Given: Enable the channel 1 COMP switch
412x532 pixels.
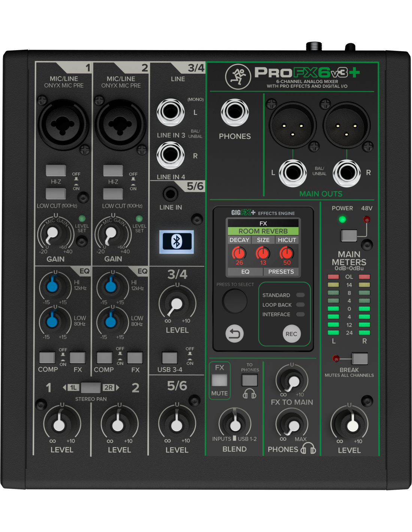Looking at the screenshot, I should [47, 358].
